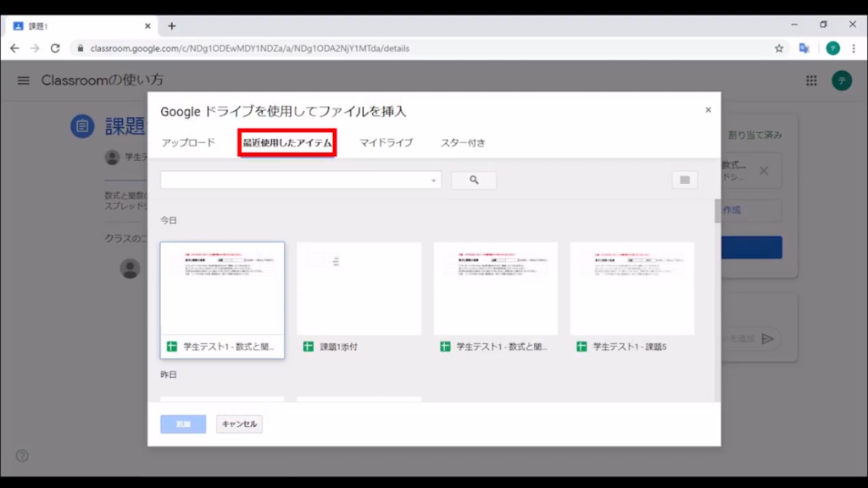
Task: Close the 課題1 browser tab
Action: (x=147, y=26)
